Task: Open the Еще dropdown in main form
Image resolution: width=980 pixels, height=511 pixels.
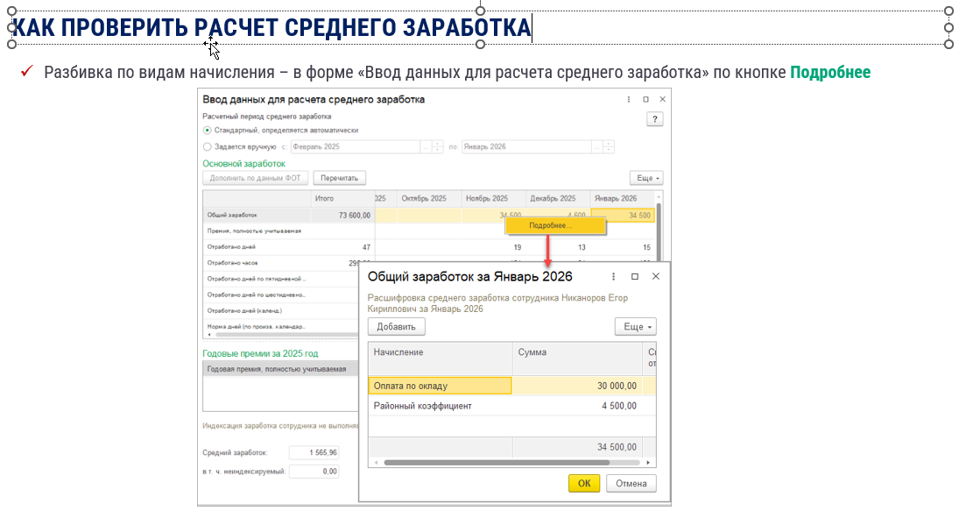Action: click(x=647, y=178)
